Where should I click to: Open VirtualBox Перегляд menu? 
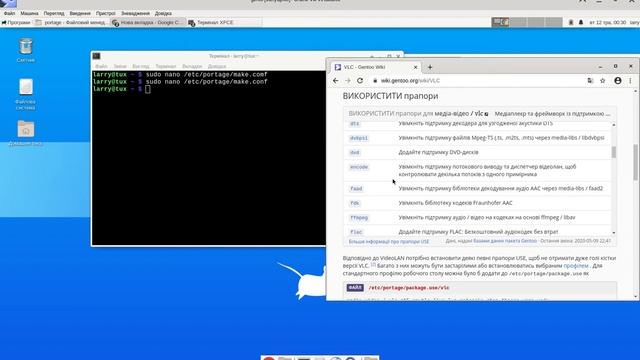click(54, 13)
